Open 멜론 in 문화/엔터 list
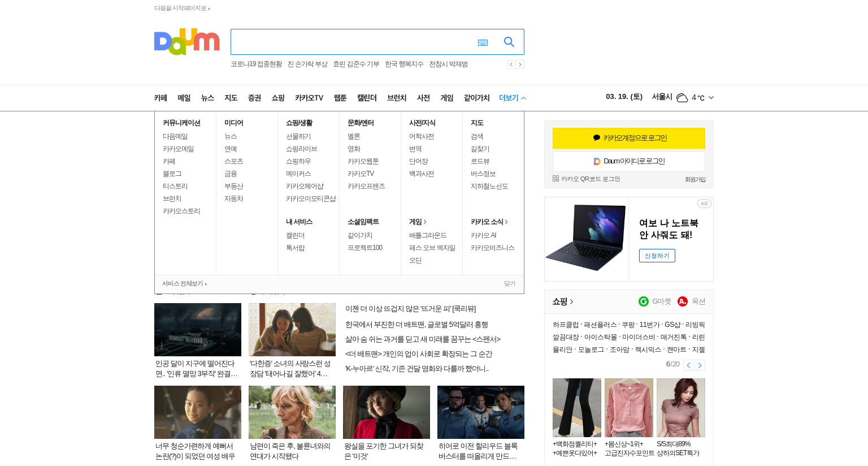The height and width of the screenshot is (466, 868). click(354, 136)
